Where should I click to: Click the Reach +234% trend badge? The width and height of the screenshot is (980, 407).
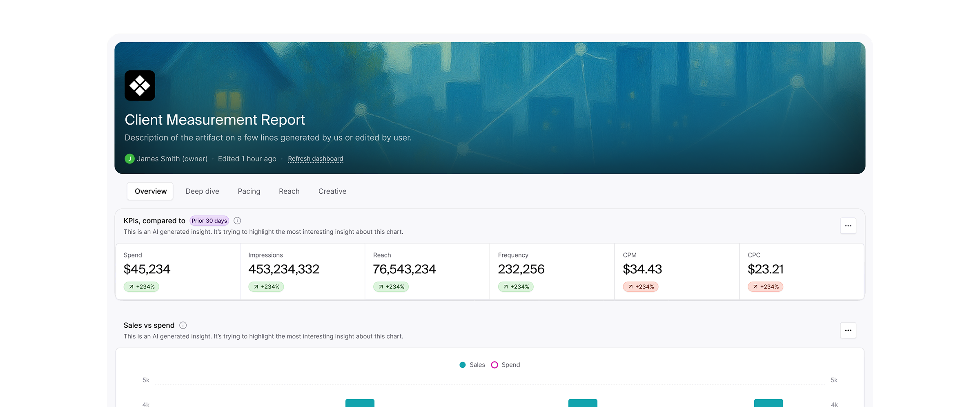(391, 287)
